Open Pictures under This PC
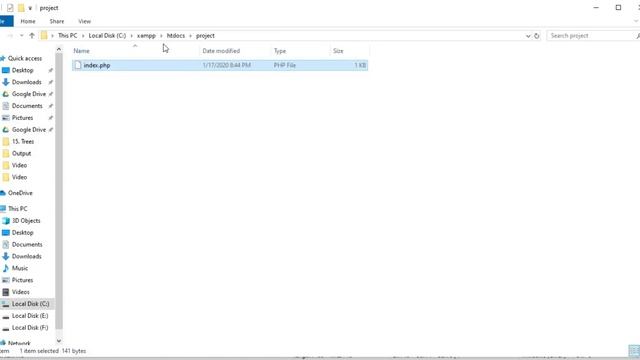640x360 pixels. 22,280
